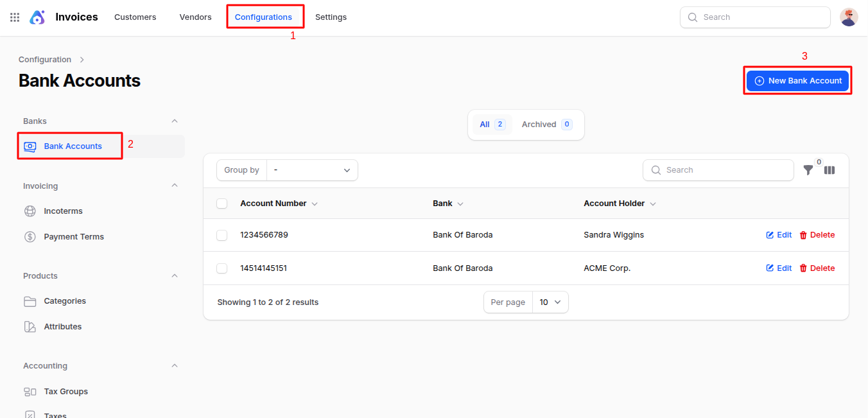Open the Group by dropdown
The height and width of the screenshot is (418, 868).
click(x=312, y=170)
